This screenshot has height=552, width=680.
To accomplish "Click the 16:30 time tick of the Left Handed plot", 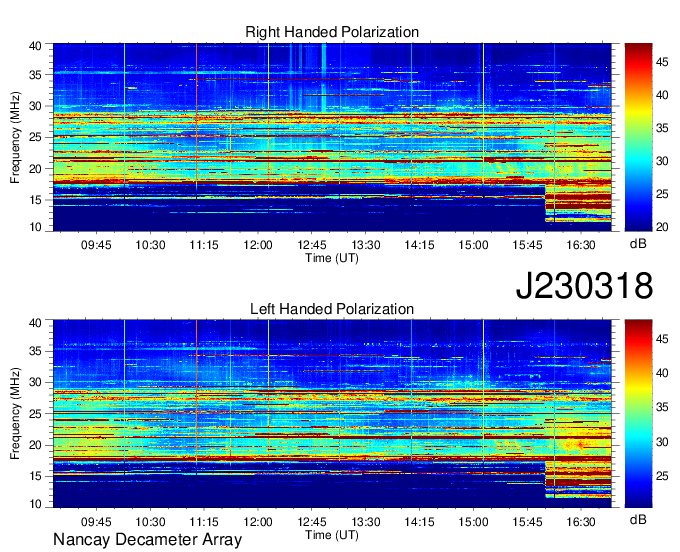I will tap(581, 522).
